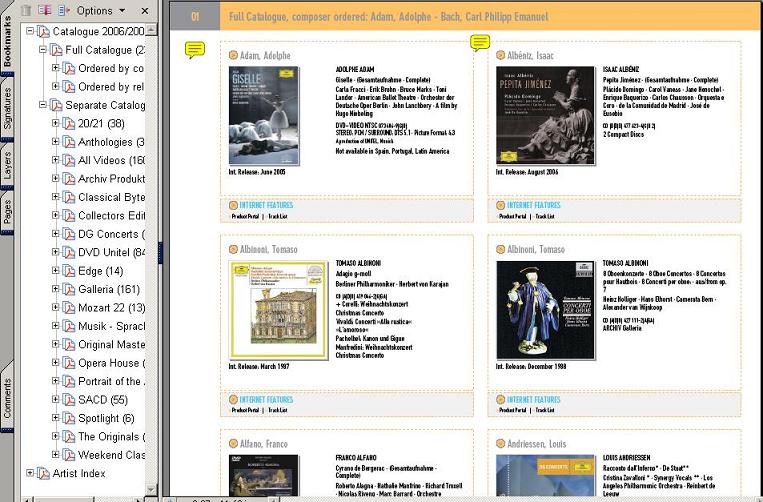Click the PDF icon beside Artist Index
The height and width of the screenshot is (502, 763).
point(44,473)
